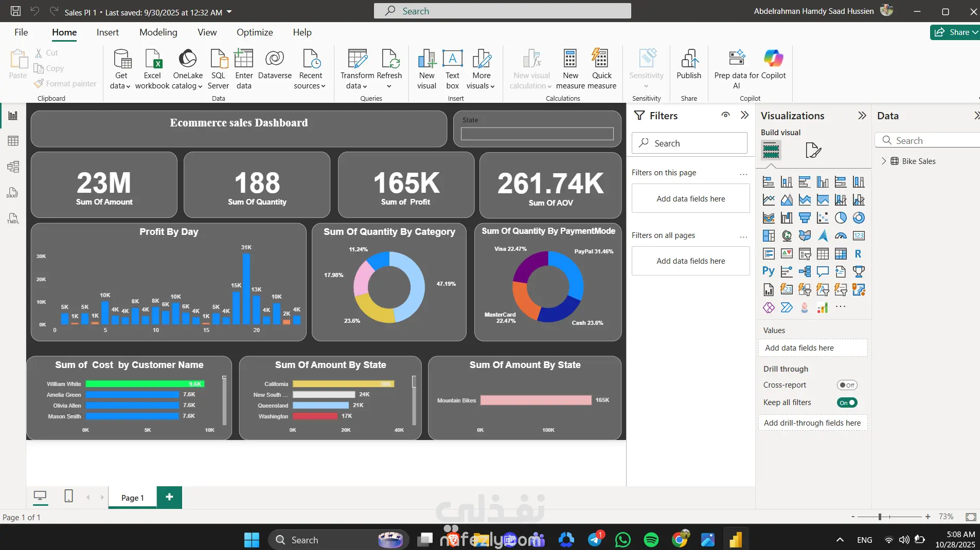Open the Modeling ribbon tab
The height and width of the screenshot is (550, 980).
(158, 32)
